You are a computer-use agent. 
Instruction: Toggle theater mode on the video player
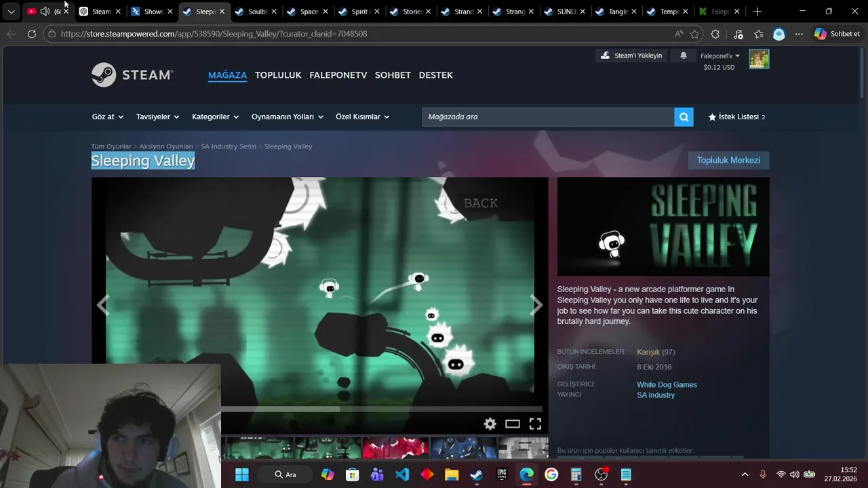[x=513, y=424]
